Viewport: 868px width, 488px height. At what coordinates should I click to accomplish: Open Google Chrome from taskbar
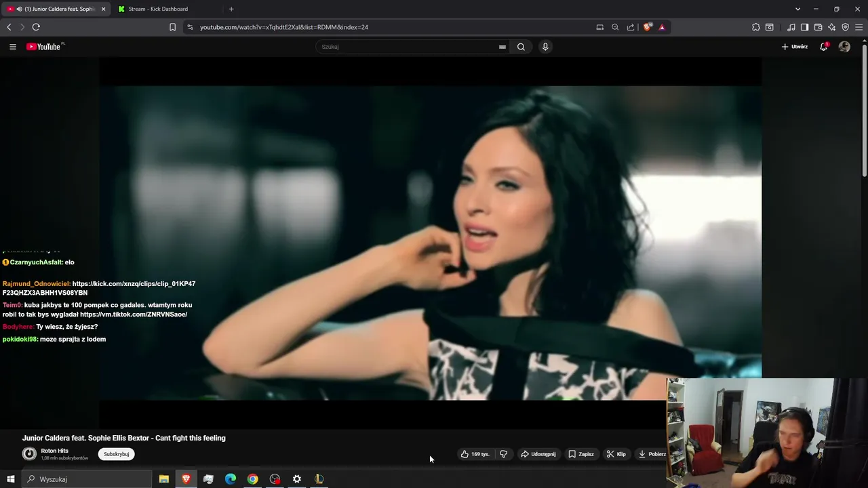252,479
